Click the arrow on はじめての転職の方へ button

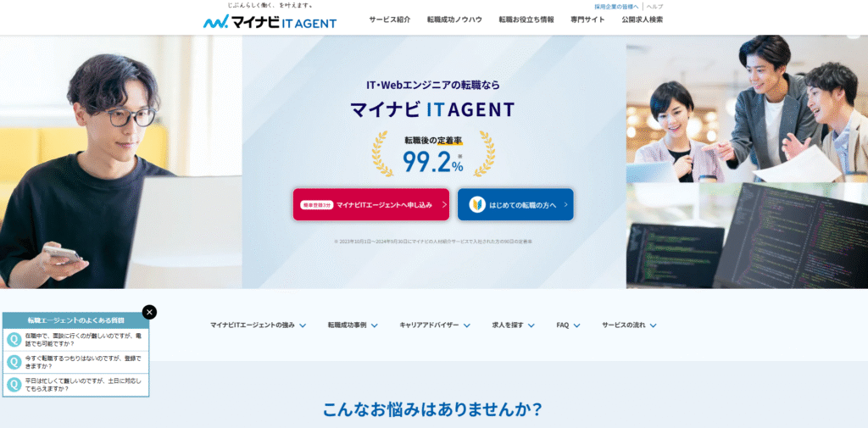click(x=565, y=204)
